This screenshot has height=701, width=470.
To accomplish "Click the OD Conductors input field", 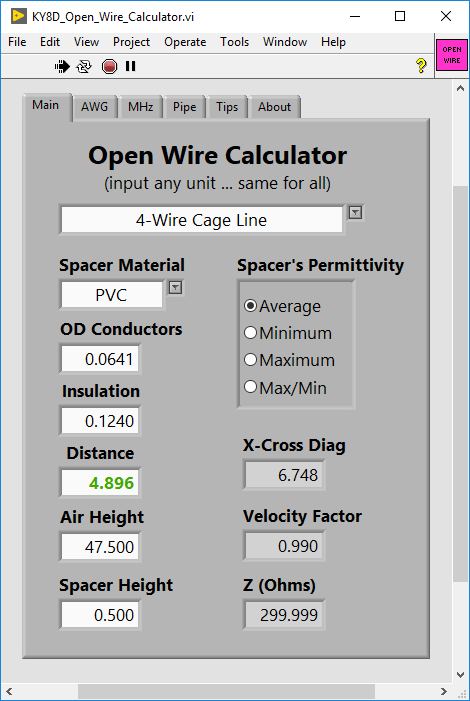I will (100, 359).
